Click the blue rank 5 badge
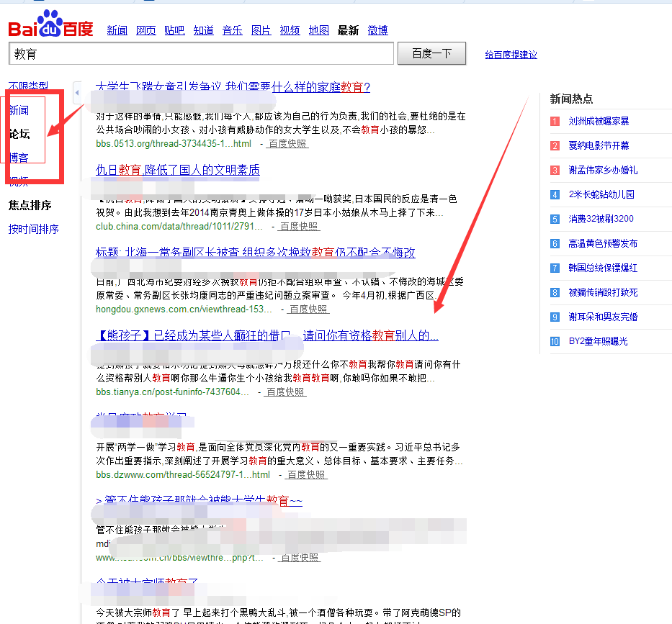The image size is (672, 624). pos(555,219)
